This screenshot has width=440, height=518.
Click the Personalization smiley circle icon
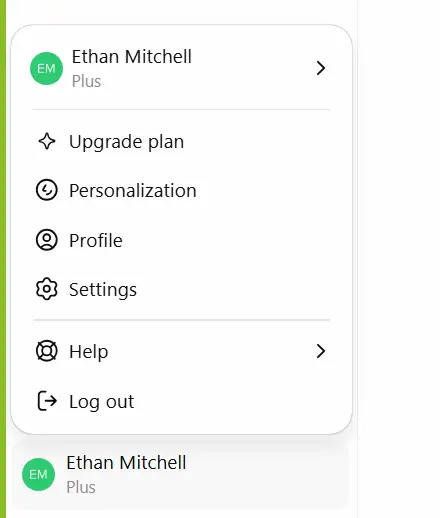[47, 190]
